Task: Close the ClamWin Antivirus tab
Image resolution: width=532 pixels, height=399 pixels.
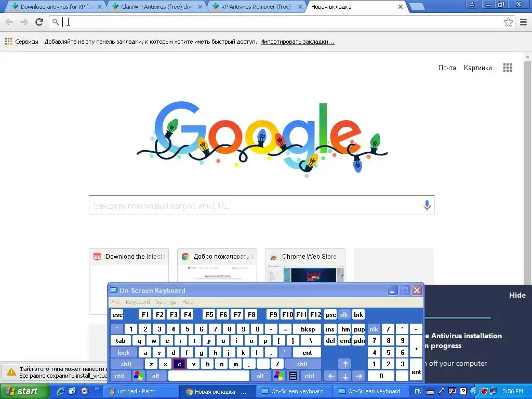Action: (x=200, y=6)
